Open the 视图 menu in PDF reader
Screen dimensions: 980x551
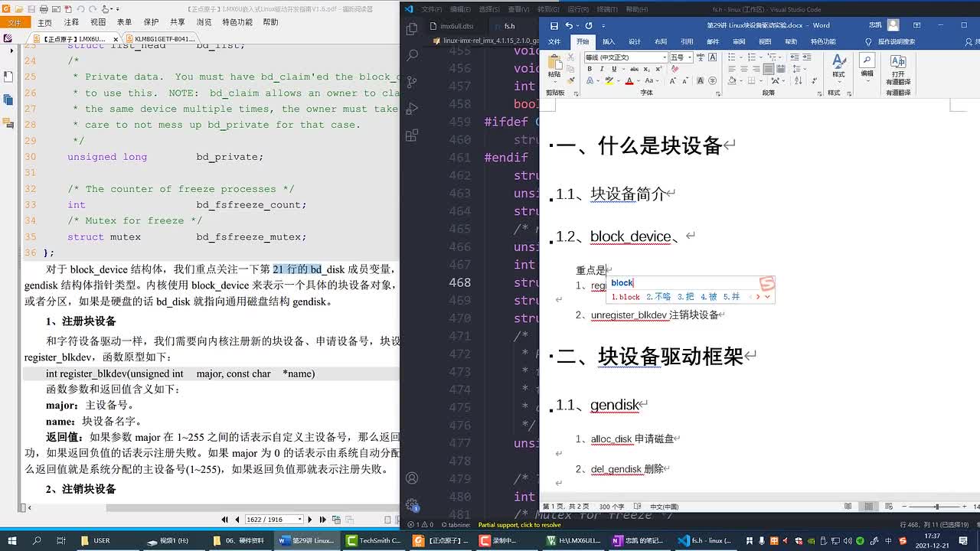(x=98, y=22)
